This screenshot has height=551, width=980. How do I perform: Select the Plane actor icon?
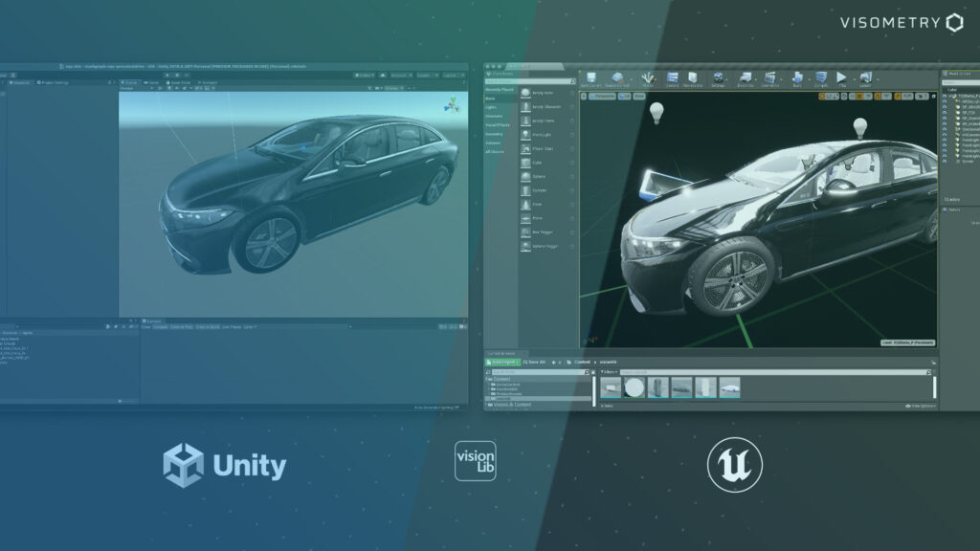[x=525, y=218]
